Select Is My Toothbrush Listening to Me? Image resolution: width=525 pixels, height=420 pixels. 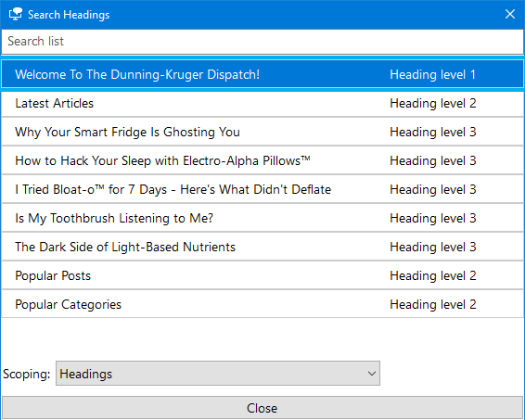coord(262,218)
